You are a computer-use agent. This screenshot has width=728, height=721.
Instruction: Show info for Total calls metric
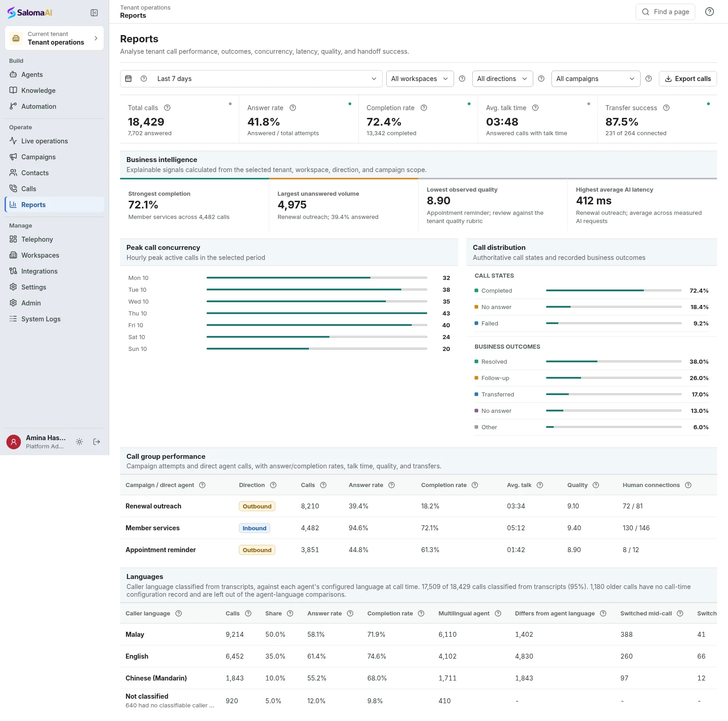[x=167, y=108]
